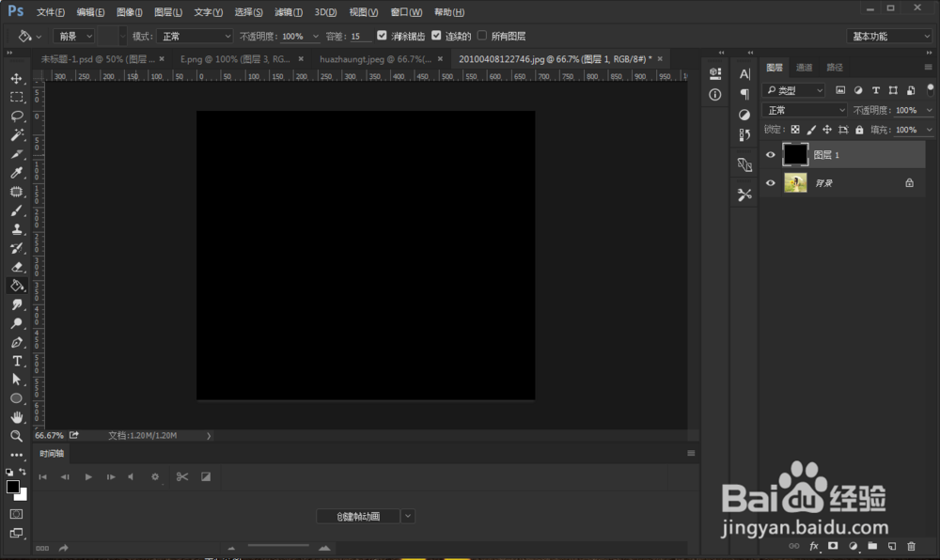This screenshot has height=560, width=940.
Task: Toggle the contiguous checkbox
Action: [436, 36]
